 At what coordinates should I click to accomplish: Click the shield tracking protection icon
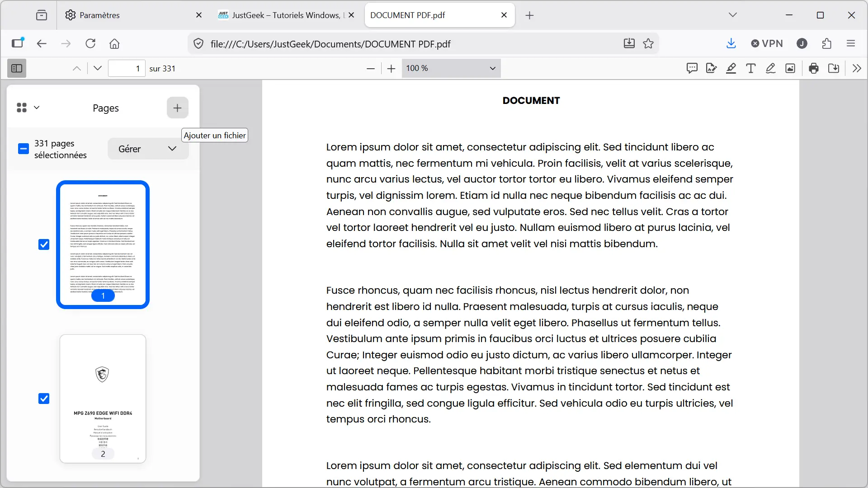coord(198,43)
